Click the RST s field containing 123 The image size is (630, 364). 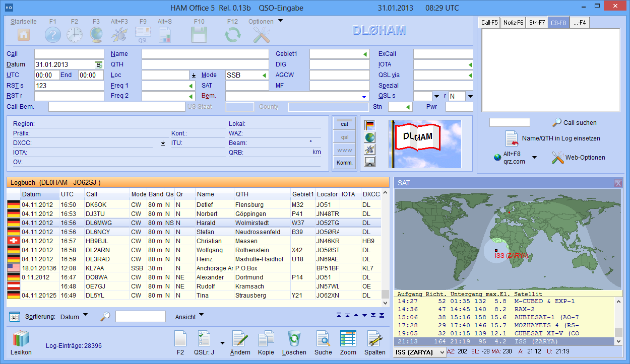click(69, 86)
